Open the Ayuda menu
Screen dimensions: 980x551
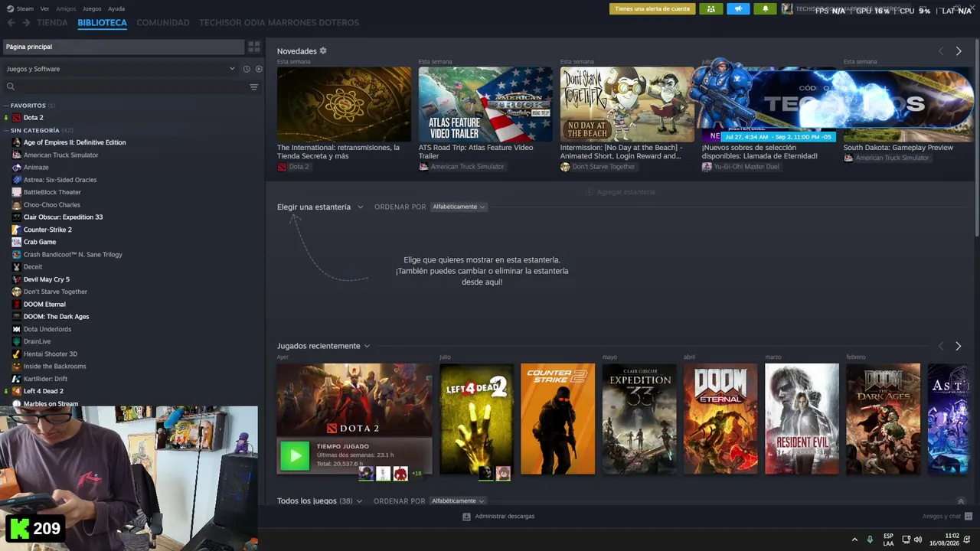point(116,8)
